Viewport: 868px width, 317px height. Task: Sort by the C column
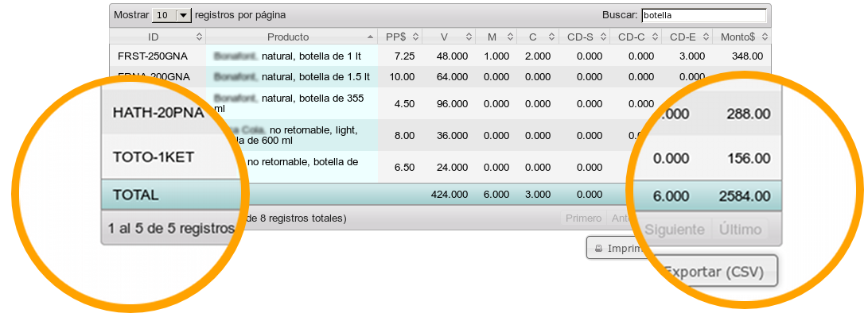537,37
